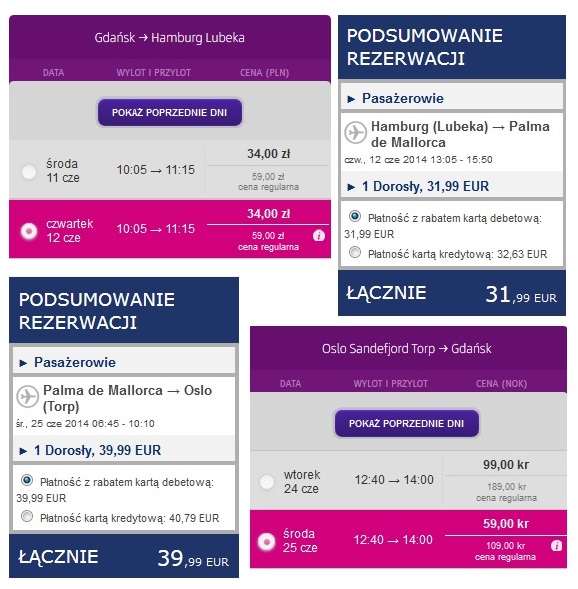Choose debit card payment 39,99 EUR
Screen dimensions: 578x589
click(x=27, y=480)
